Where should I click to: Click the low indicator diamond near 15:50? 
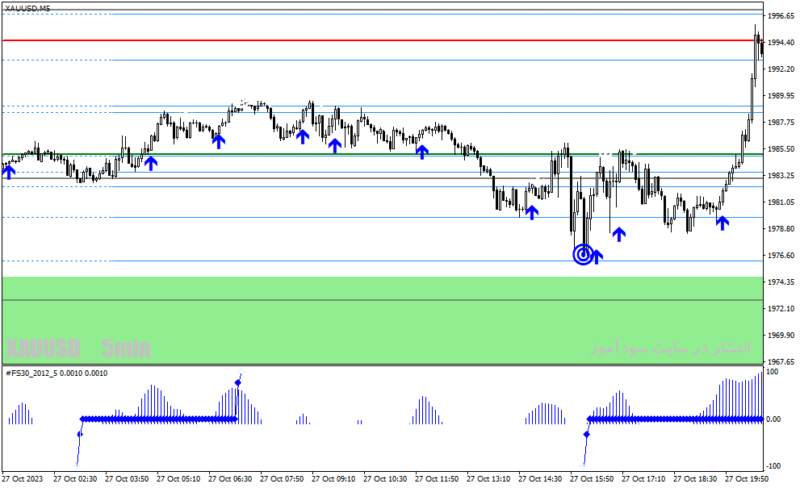click(x=586, y=434)
